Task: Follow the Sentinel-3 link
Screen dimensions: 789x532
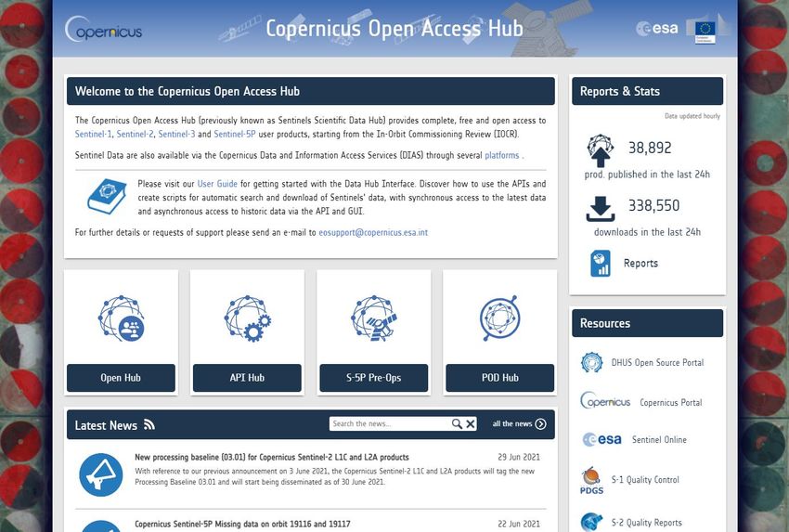Action: click(x=176, y=134)
